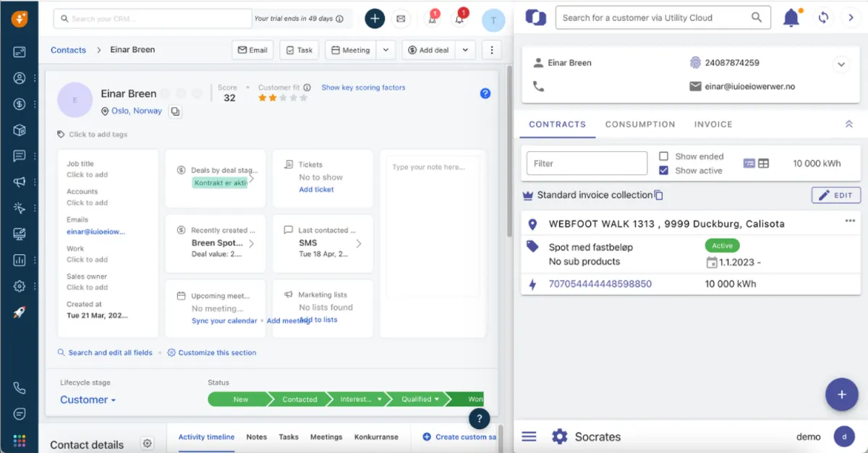868x453 pixels.
Task: Set customer fit by third star
Action: [284, 98]
